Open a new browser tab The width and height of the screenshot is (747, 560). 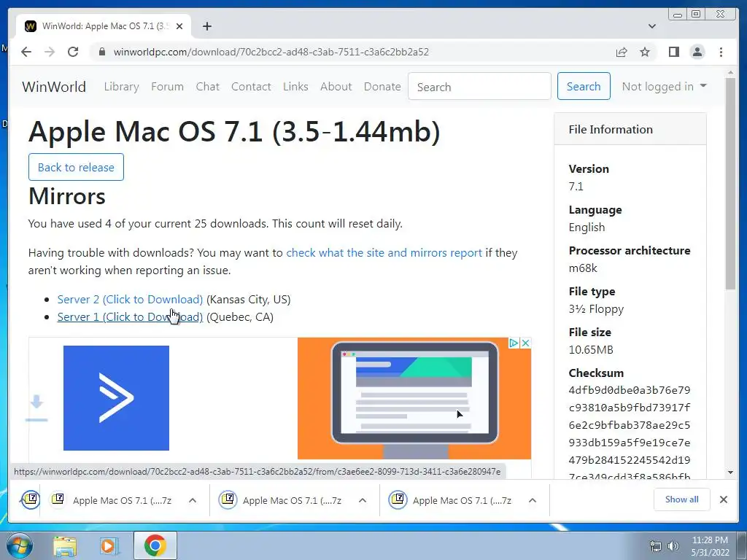(206, 26)
